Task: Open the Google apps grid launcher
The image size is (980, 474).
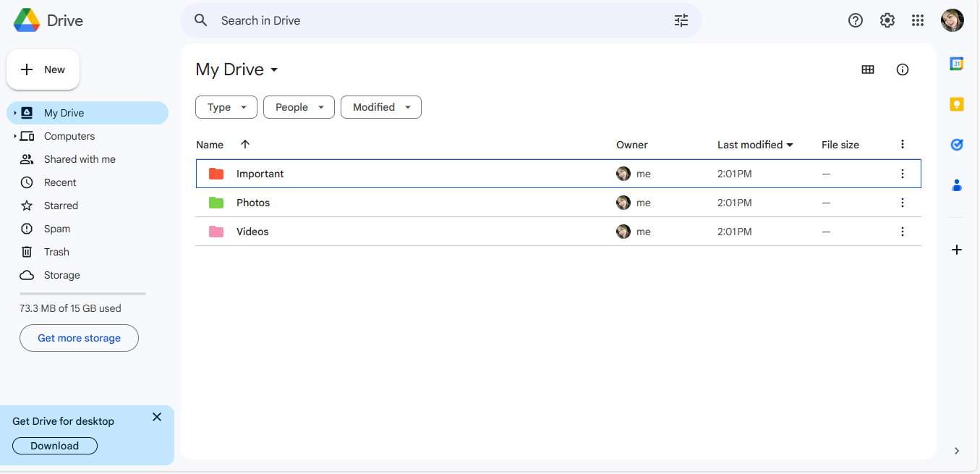Action: coord(918,20)
